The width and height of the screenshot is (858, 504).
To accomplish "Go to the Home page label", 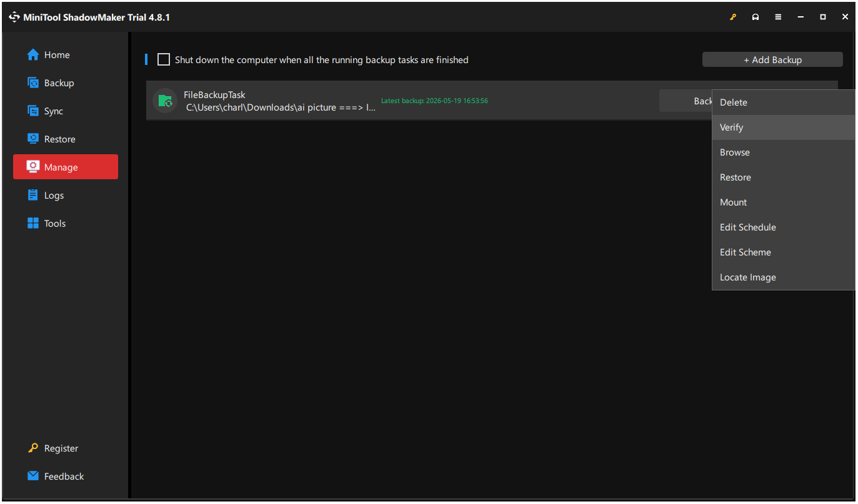I will 57,55.
